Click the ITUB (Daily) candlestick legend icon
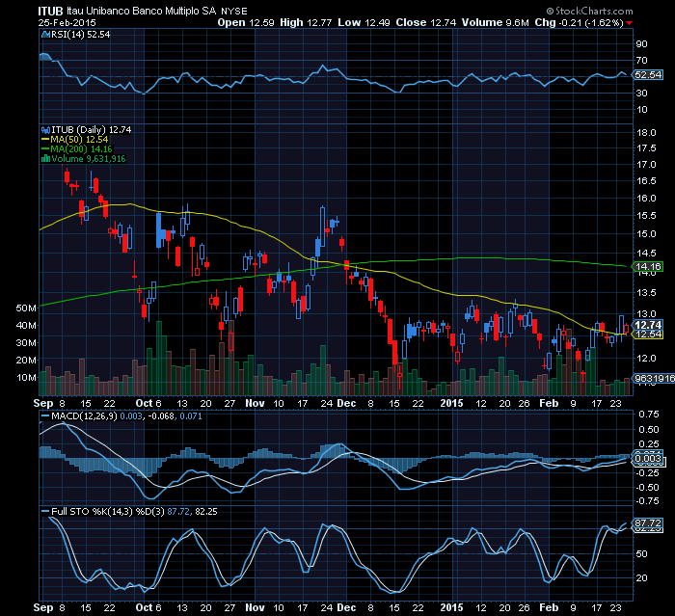Image resolution: width=675 pixels, height=616 pixels. click(x=45, y=129)
